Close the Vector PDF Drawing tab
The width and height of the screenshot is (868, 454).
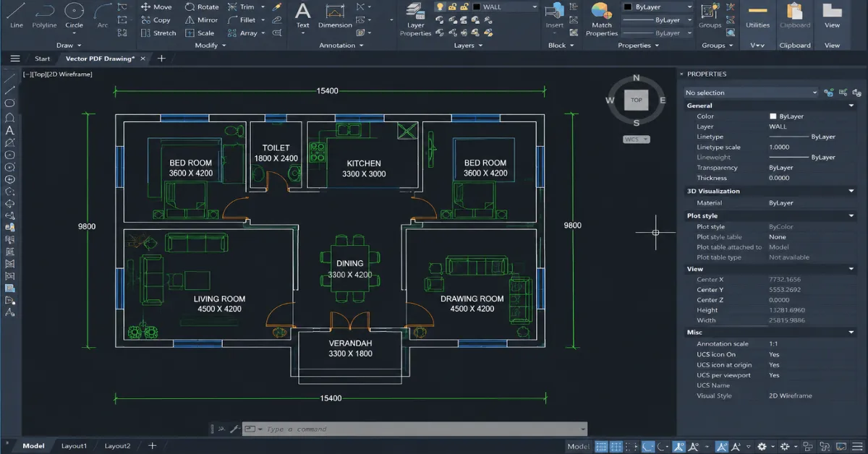pyautogui.click(x=142, y=59)
